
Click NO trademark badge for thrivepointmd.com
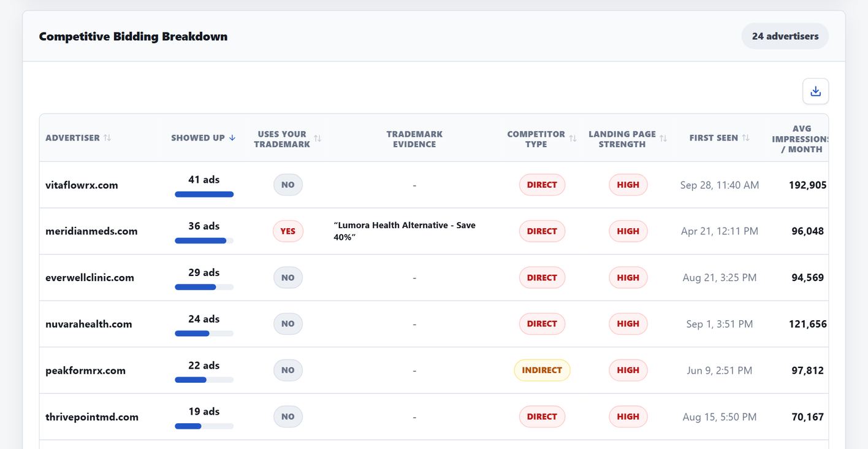[x=287, y=416]
